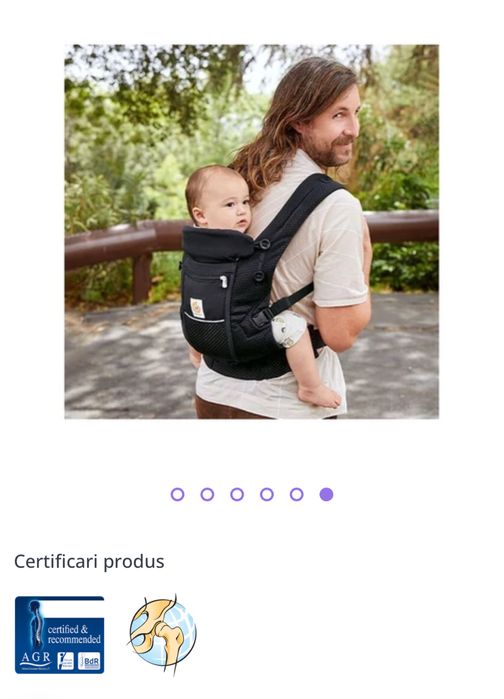Click the Ergobaby logo patch on carrier

tap(197, 308)
